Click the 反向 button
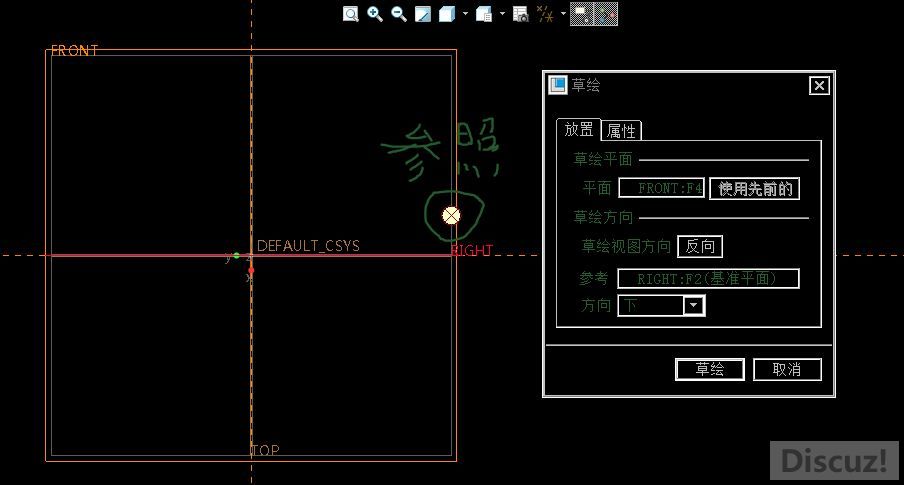Image resolution: width=904 pixels, height=485 pixels. (x=699, y=247)
